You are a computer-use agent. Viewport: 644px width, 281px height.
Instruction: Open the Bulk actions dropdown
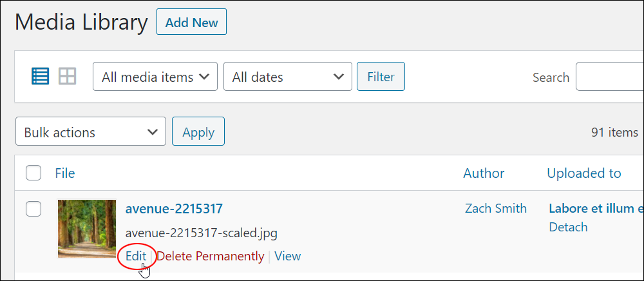(91, 131)
